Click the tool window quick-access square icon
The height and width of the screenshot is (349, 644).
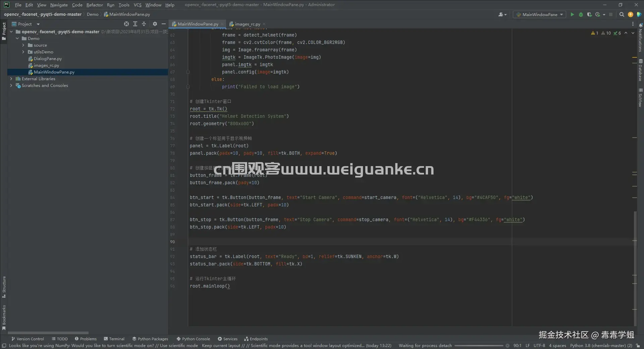pos(4,346)
